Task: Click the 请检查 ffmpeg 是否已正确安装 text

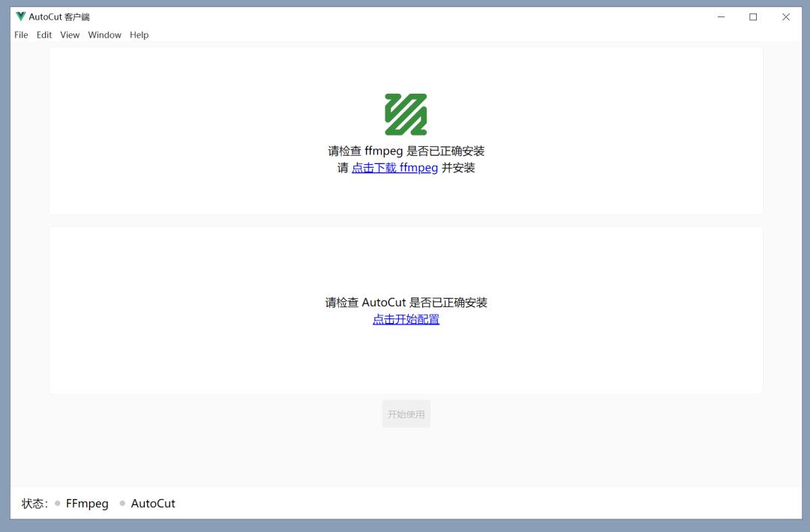Action: pos(405,151)
